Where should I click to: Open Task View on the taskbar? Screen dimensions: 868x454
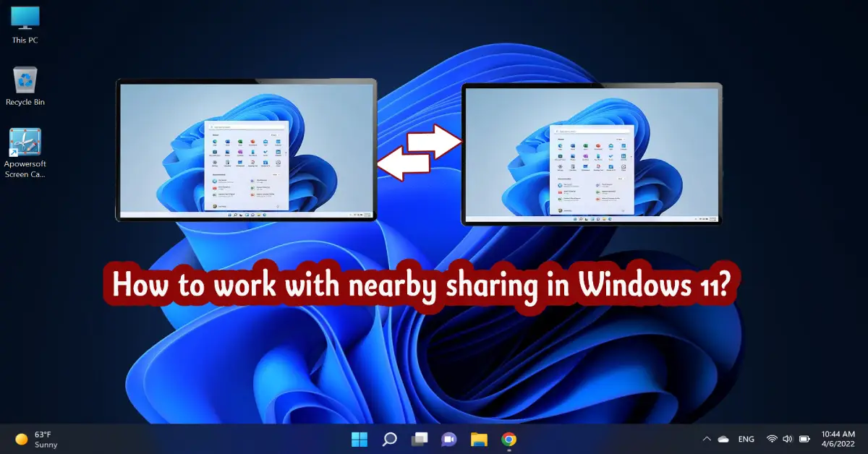tap(419, 439)
